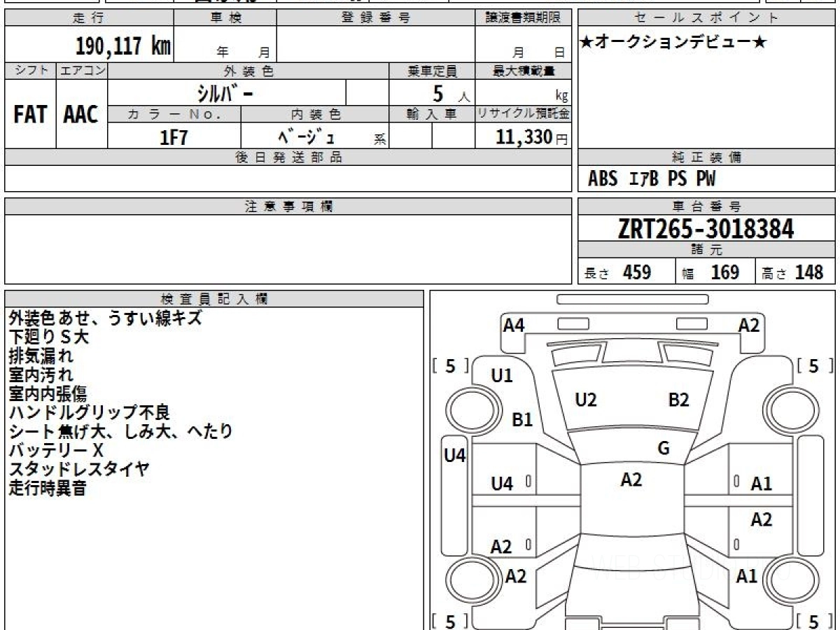Image resolution: width=840 pixels, height=630 pixels.
Task: Select height value 高さ 148
Action: click(793, 272)
